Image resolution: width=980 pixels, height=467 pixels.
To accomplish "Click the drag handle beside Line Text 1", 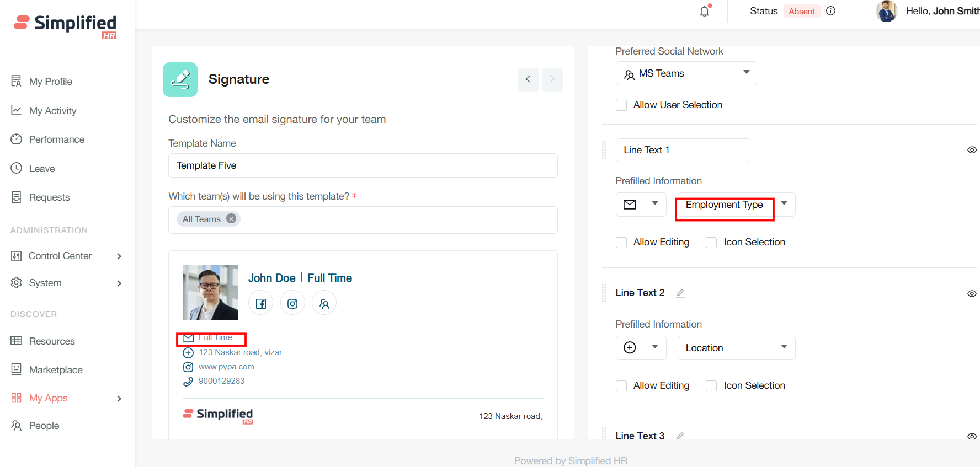I will (x=604, y=150).
